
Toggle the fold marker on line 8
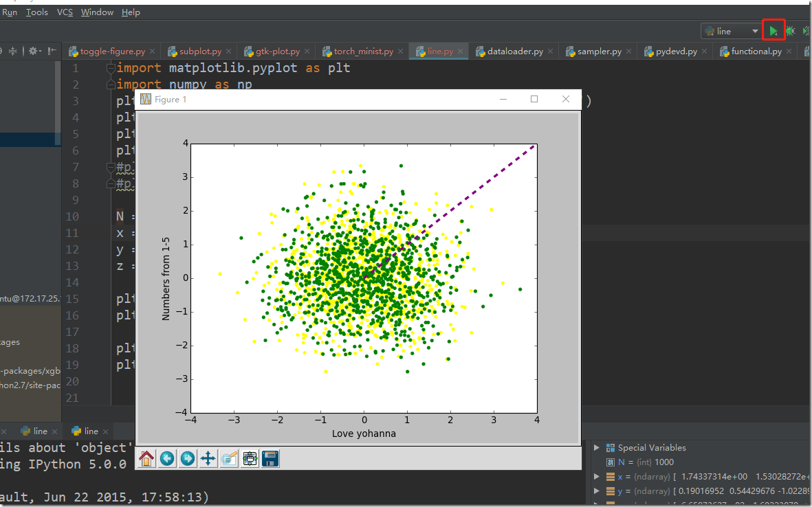pos(110,183)
